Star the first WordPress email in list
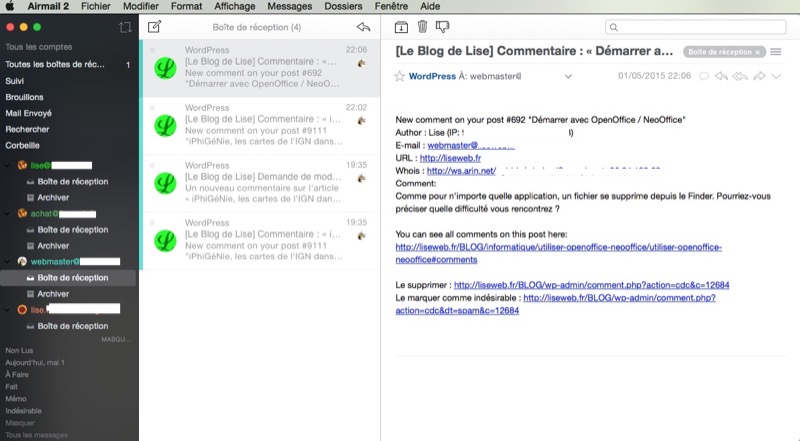Image resolution: width=800 pixels, height=441 pixels. (x=152, y=48)
